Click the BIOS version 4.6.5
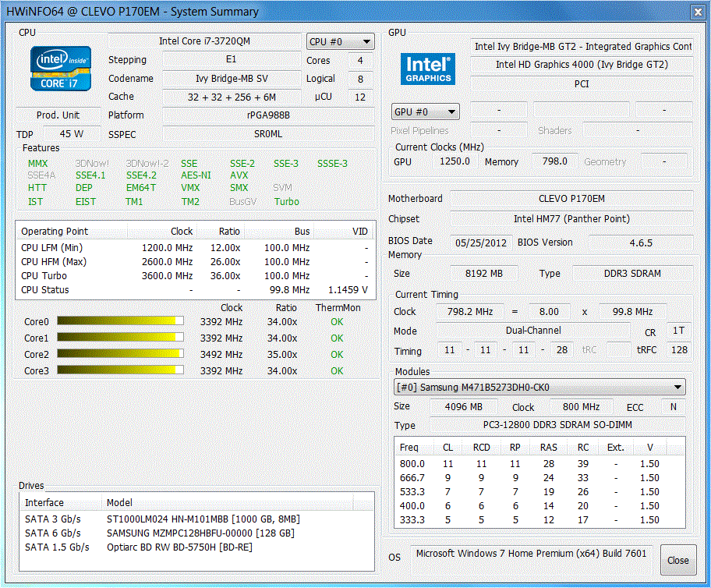Viewport: 711px width, 588px height. (x=641, y=243)
